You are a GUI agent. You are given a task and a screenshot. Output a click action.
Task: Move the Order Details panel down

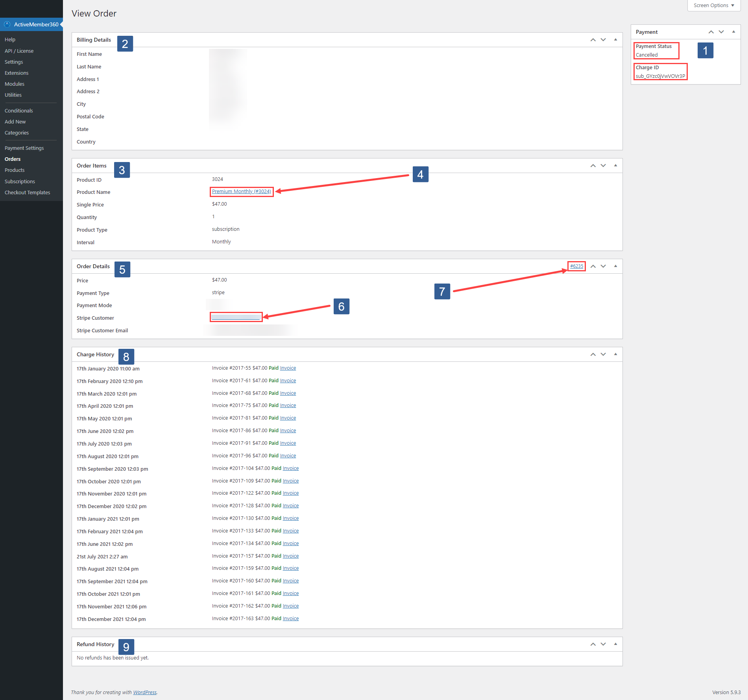603,266
